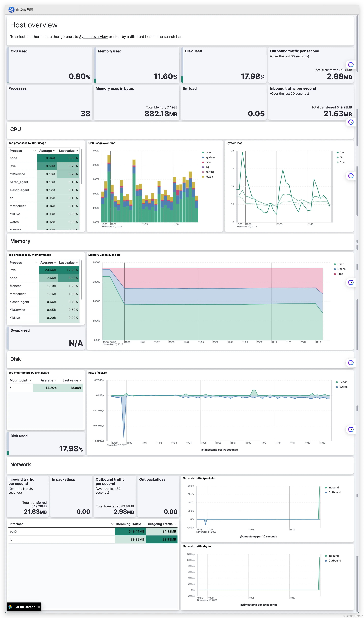
Task: Select the java row in memory processes table
Action: point(13,270)
